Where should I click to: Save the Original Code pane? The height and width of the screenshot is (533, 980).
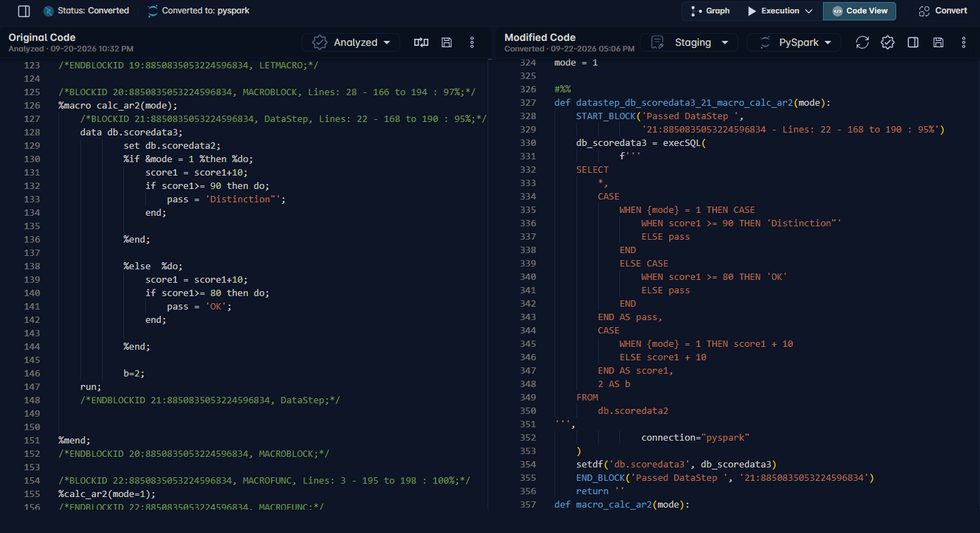tap(447, 42)
